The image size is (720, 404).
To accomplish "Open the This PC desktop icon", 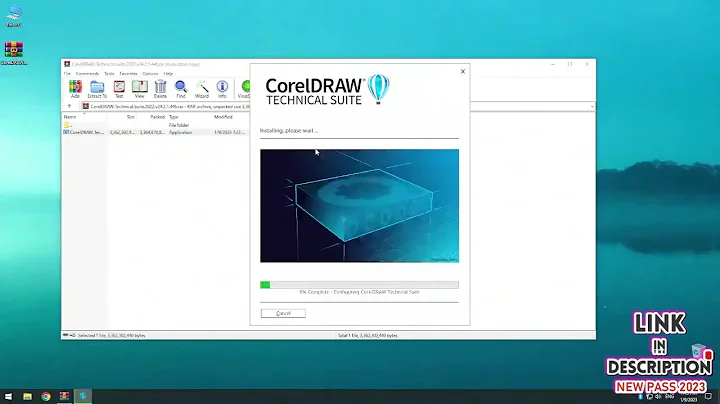I will point(14,16).
